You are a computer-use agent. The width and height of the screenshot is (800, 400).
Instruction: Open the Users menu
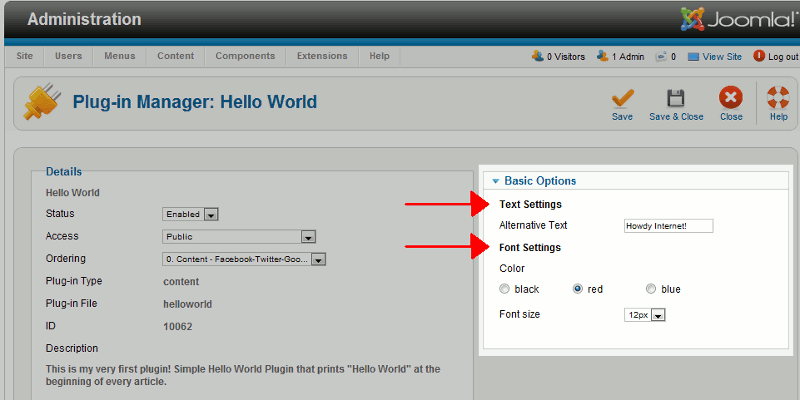point(68,56)
